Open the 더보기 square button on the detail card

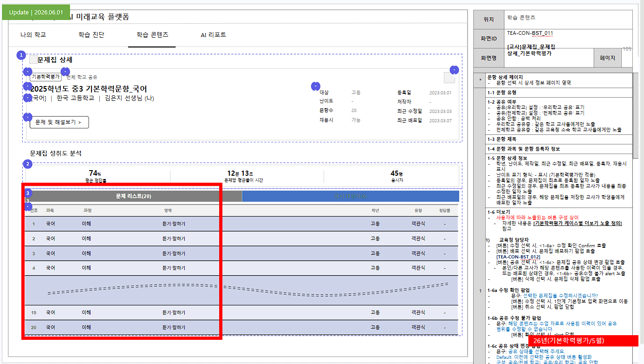coord(449,78)
